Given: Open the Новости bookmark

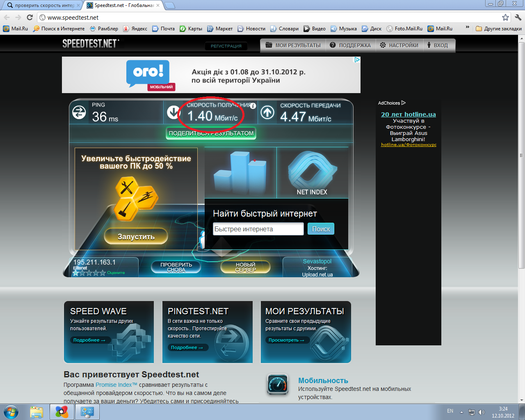Looking at the screenshot, I should (251, 29).
